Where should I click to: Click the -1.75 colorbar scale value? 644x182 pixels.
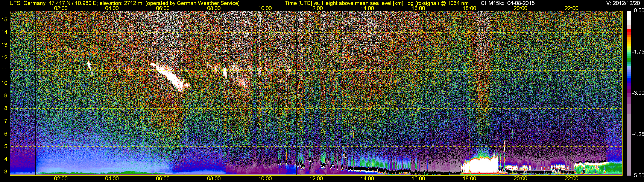[638, 52]
